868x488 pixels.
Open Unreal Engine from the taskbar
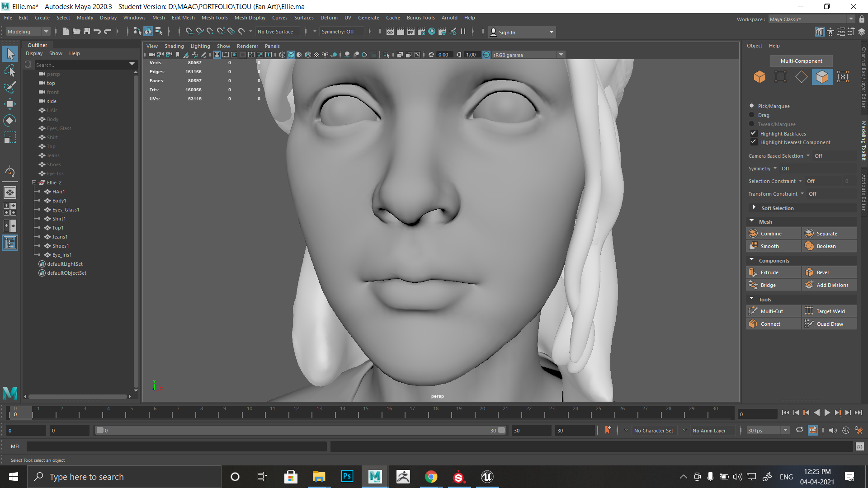(x=487, y=477)
